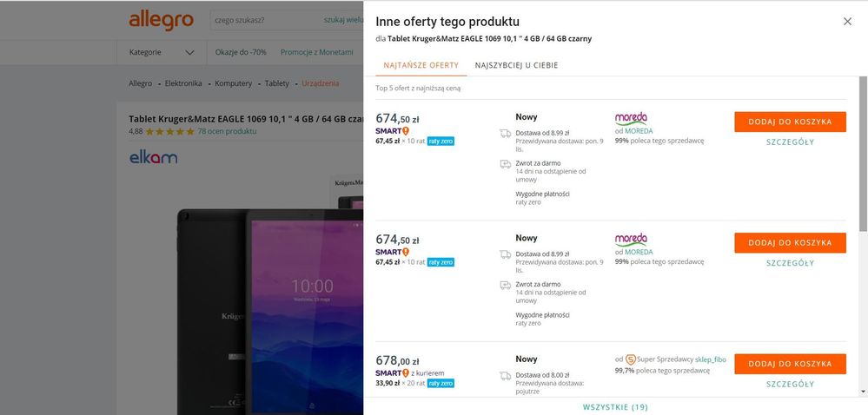
Task: Expand the Kategorie dropdown
Action: coord(162,53)
